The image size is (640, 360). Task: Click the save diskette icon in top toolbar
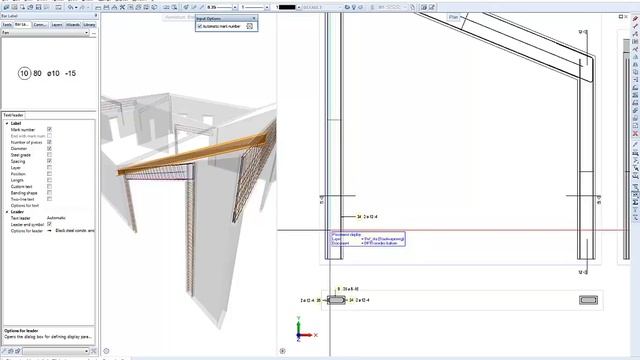[38, 7]
